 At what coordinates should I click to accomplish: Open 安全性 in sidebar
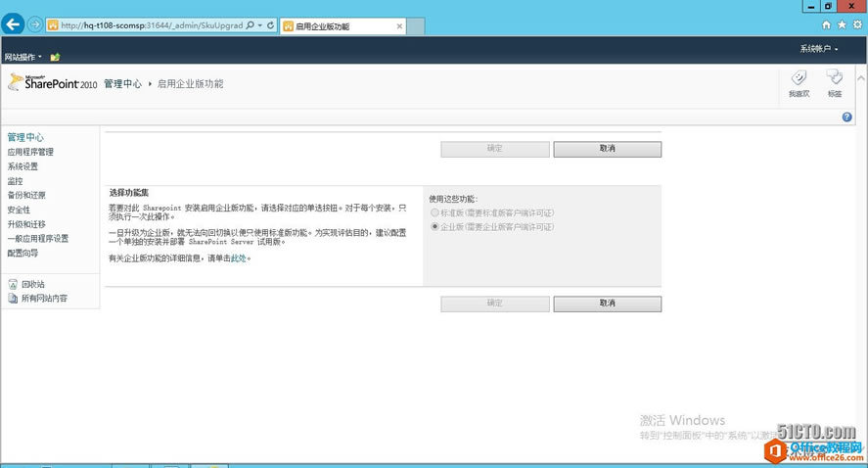point(19,210)
